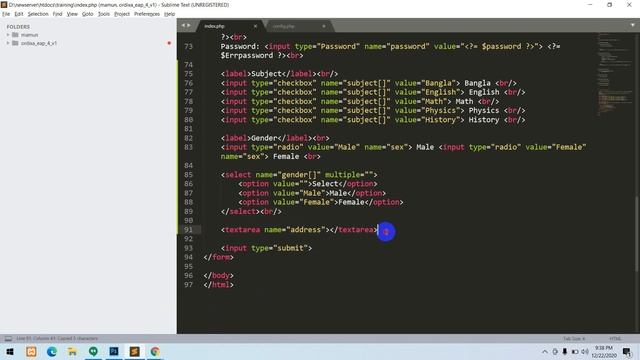Click the FOLDERS sidebar heading
This screenshot has height=360, width=640.
[18, 27]
